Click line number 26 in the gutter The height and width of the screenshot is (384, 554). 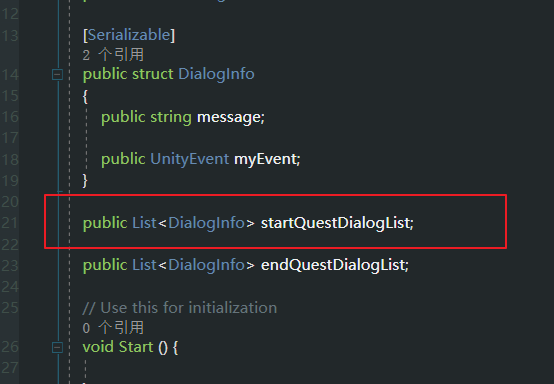coord(10,347)
